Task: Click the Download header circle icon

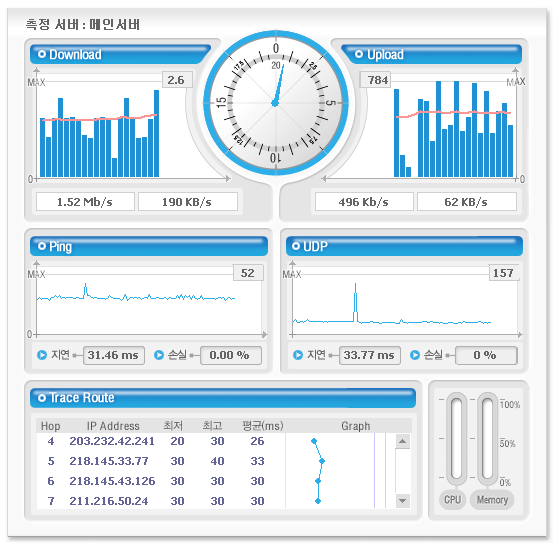Action: (x=42, y=54)
